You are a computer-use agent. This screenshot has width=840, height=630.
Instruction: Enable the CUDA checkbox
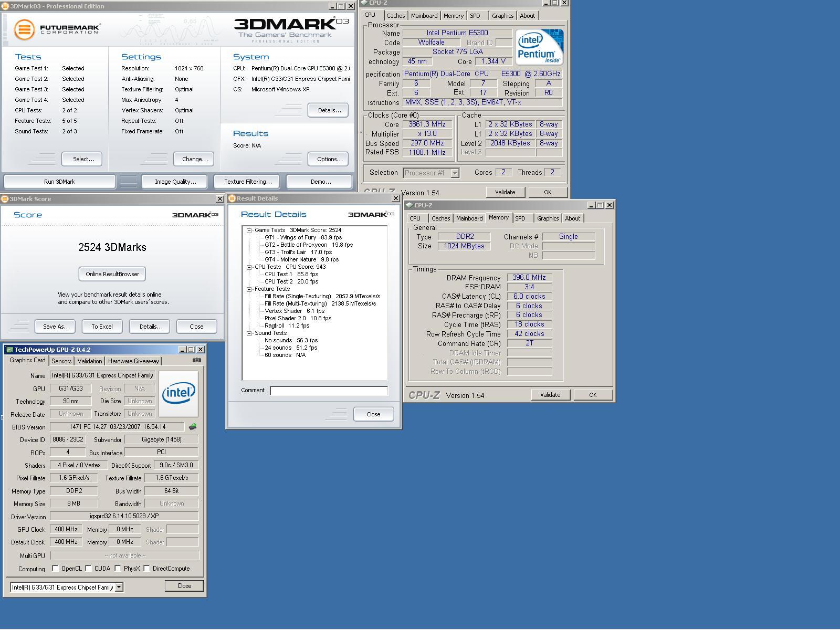(x=88, y=568)
